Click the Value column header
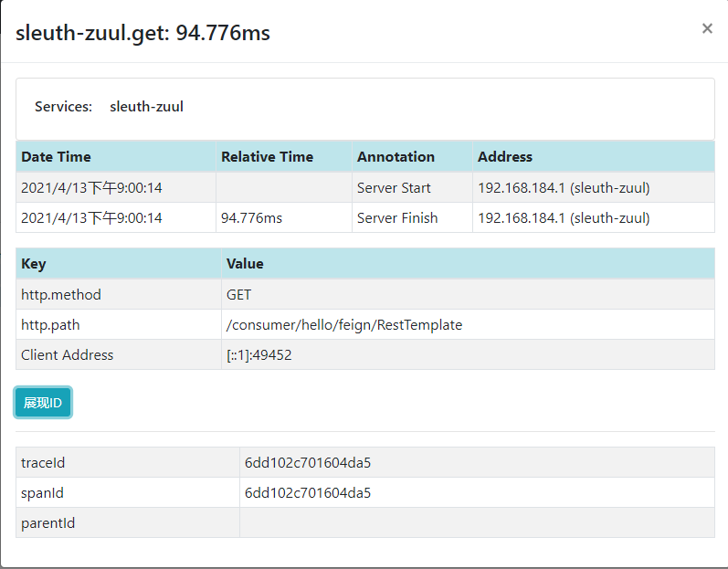 [x=245, y=264]
